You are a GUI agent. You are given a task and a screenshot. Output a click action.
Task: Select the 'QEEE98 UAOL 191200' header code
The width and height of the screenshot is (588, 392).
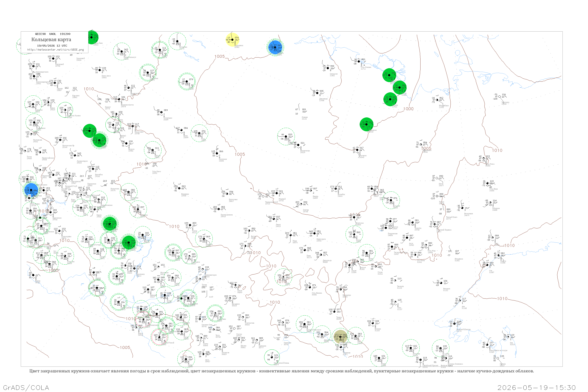(x=53, y=34)
